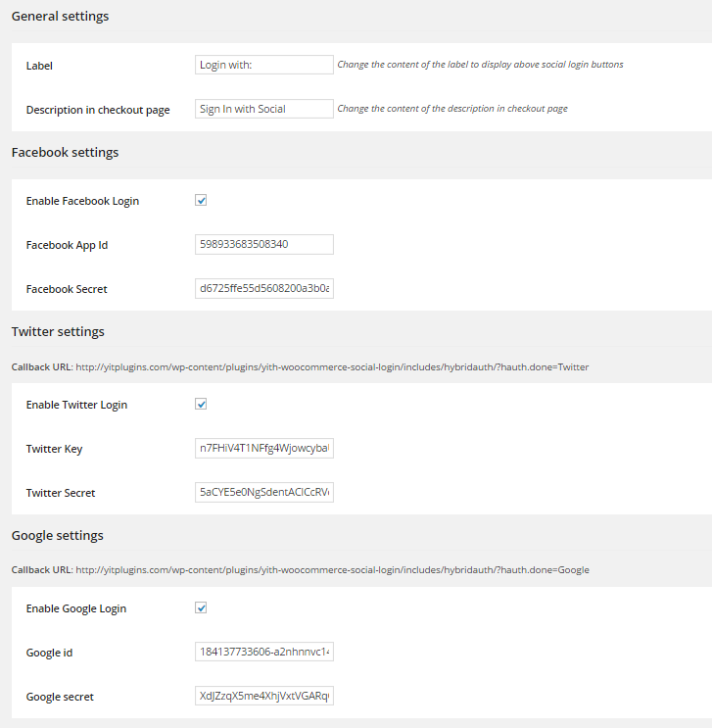712x728 pixels.
Task: Click the Enable Twitter Login label
Action: 76,405
